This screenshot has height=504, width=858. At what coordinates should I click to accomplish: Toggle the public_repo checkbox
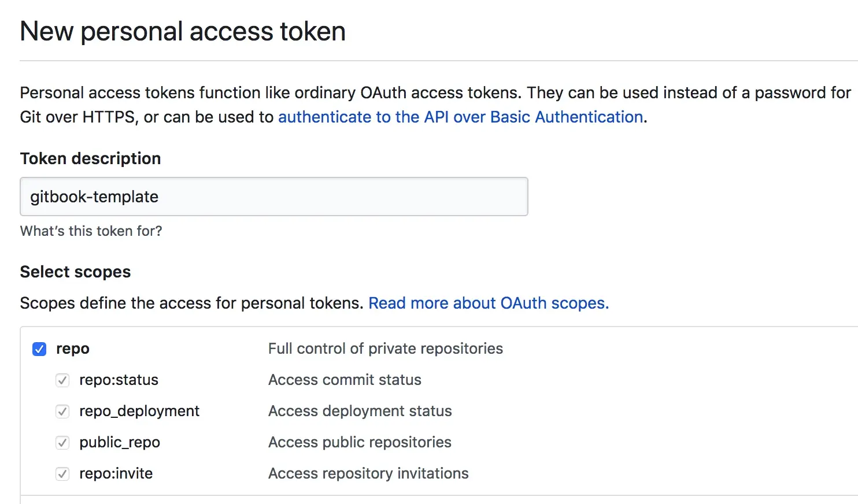point(62,443)
